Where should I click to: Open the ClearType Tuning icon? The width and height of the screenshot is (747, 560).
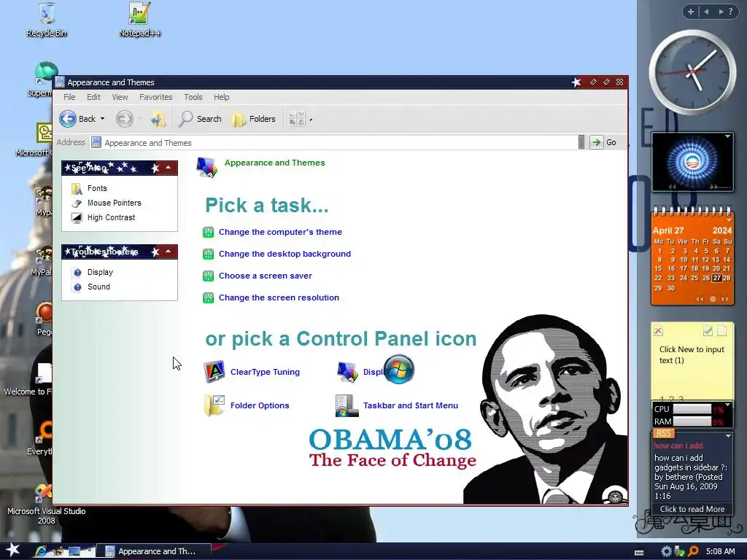click(x=214, y=372)
